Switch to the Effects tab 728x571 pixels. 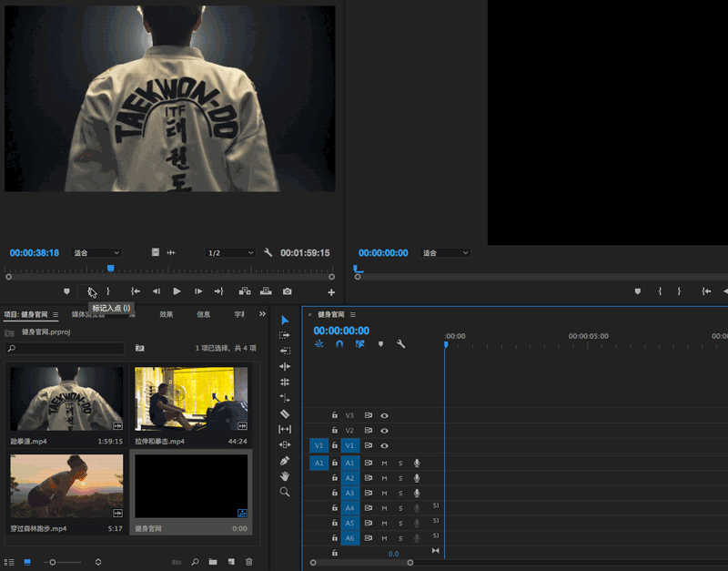coord(167,314)
